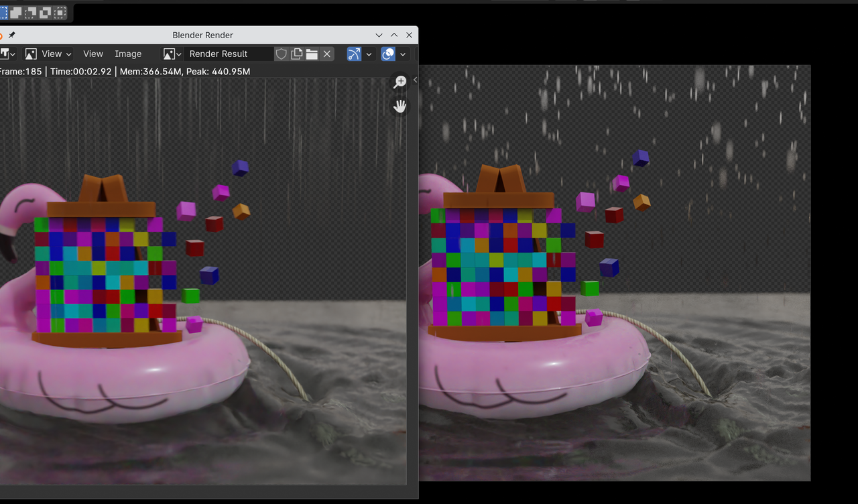Image resolution: width=858 pixels, height=504 pixels.
Task: Click the pan hand gizmo
Action: [400, 106]
